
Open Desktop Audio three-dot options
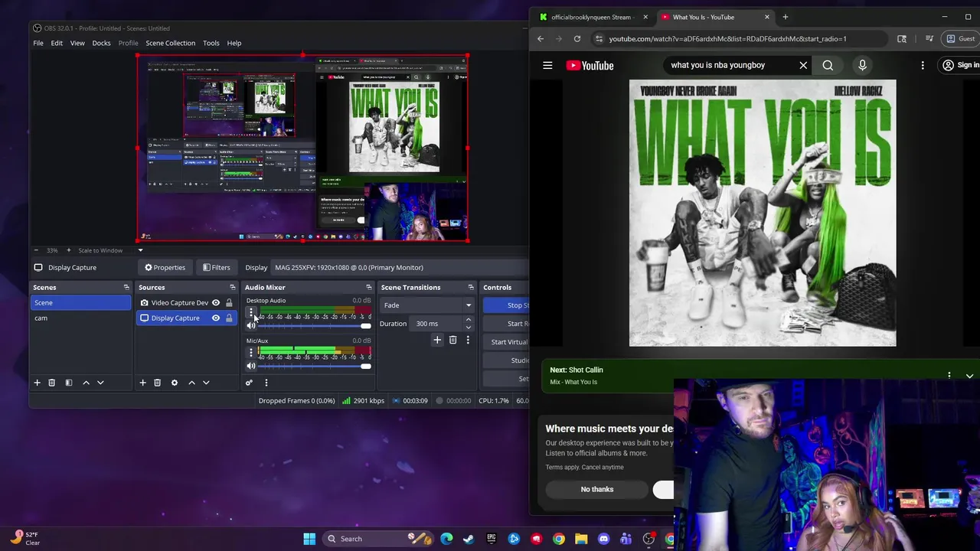[250, 312]
